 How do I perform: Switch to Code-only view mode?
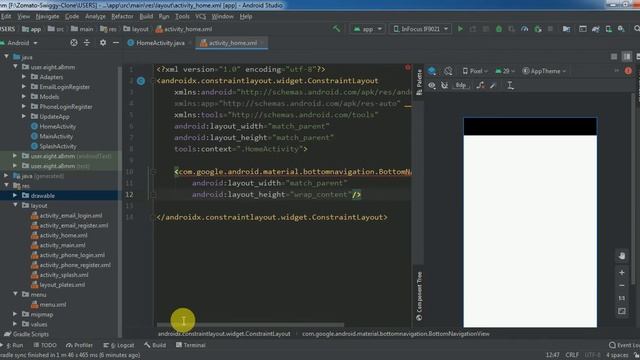coord(614,56)
